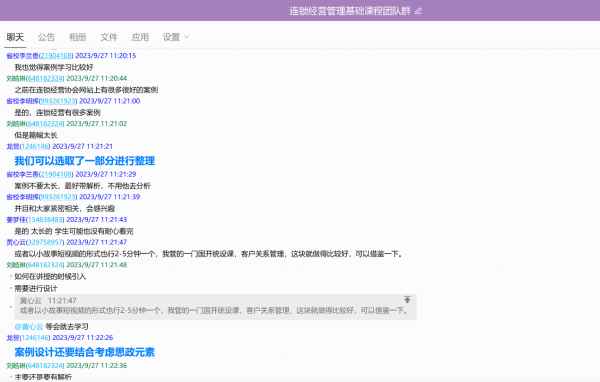Click QQ number 329758957 next to 黄心云
600x382 pixels.
45,242
